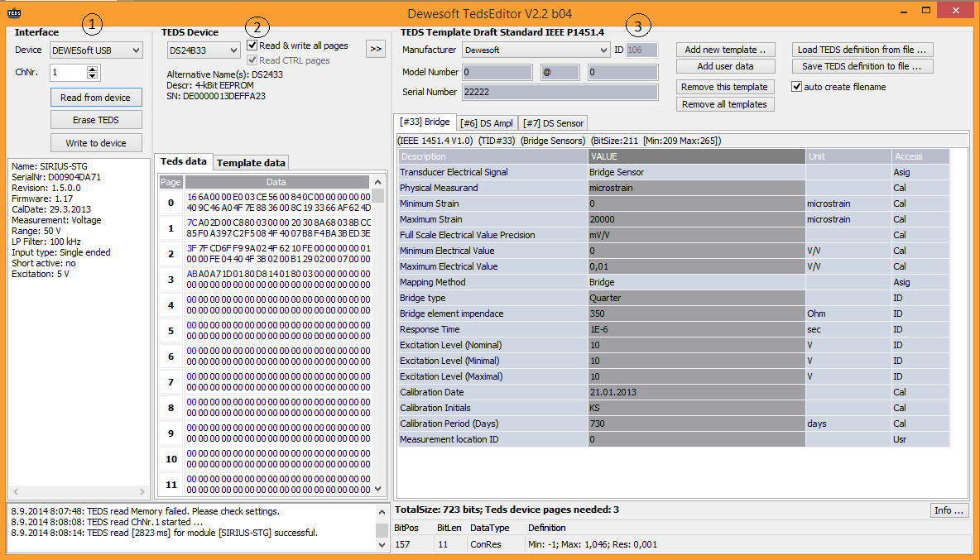Select Calibration Date value 21.01.2013

696,393
